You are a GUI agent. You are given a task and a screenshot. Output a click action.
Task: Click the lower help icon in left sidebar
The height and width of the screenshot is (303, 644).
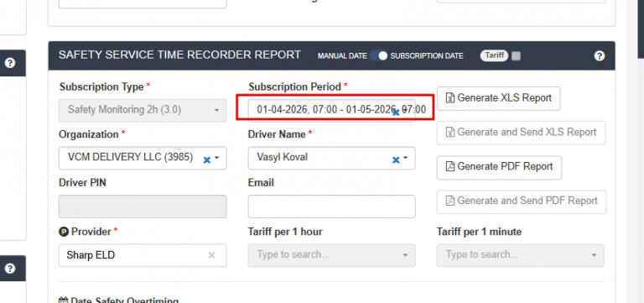[10, 269]
